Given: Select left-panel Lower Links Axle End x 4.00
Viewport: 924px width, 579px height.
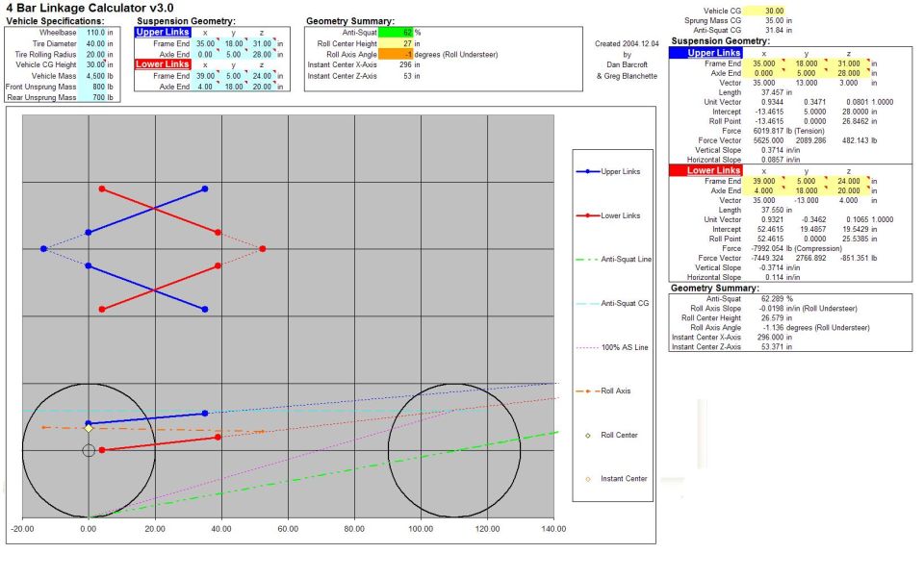Looking at the screenshot, I should (x=205, y=87).
